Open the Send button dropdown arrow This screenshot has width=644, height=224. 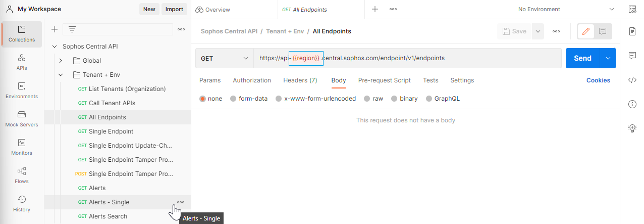click(x=608, y=58)
